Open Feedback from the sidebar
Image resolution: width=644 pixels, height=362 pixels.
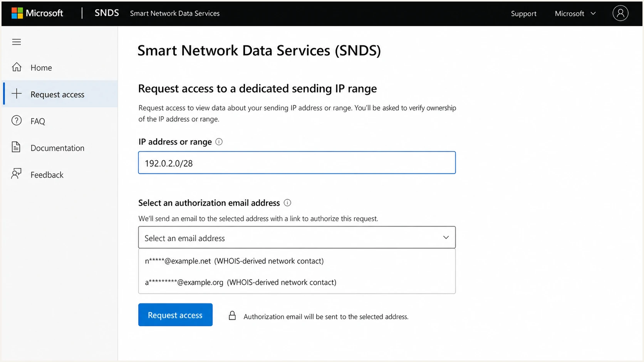(x=60, y=175)
